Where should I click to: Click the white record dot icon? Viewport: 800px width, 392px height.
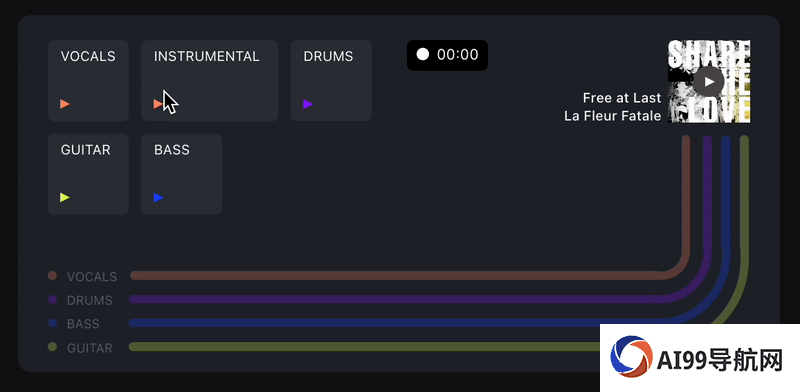point(422,55)
